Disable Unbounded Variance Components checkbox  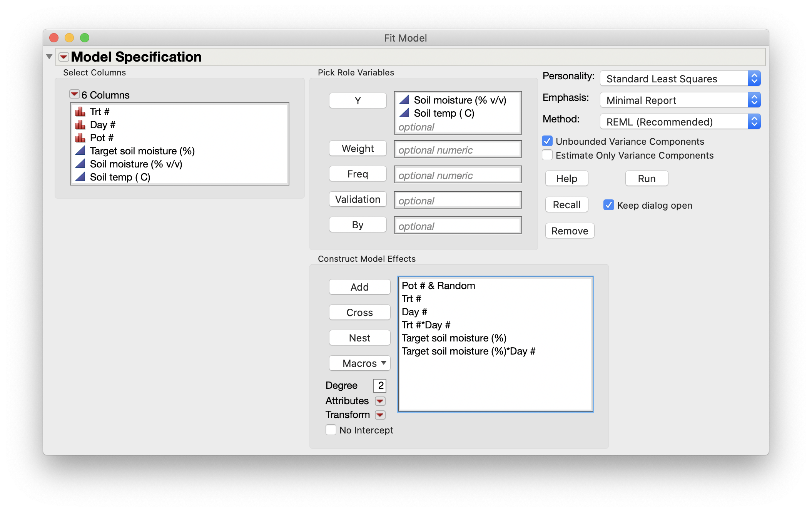[x=547, y=141]
